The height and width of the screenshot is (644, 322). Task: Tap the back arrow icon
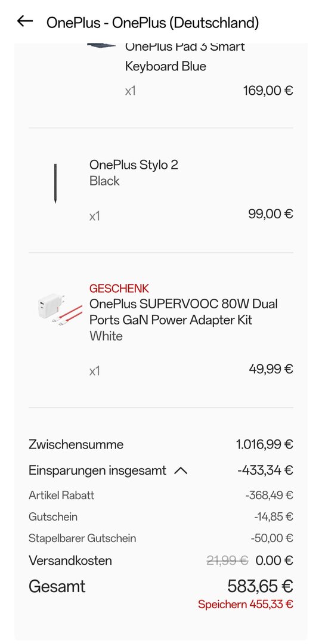(x=24, y=21)
